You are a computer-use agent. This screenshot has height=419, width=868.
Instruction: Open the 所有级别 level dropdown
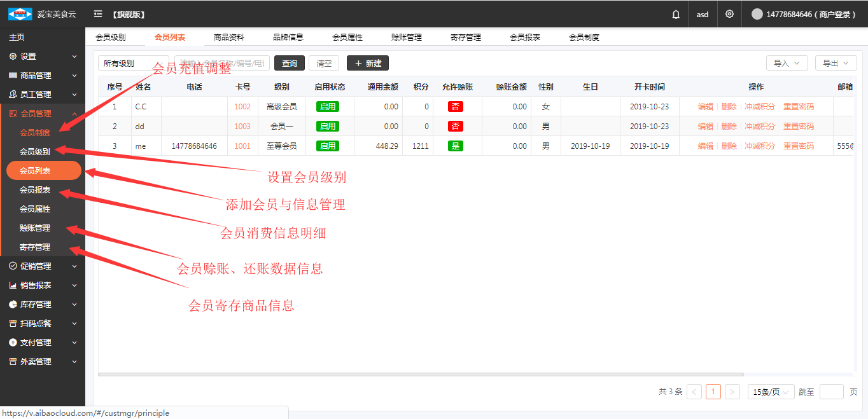click(x=133, y=64)
